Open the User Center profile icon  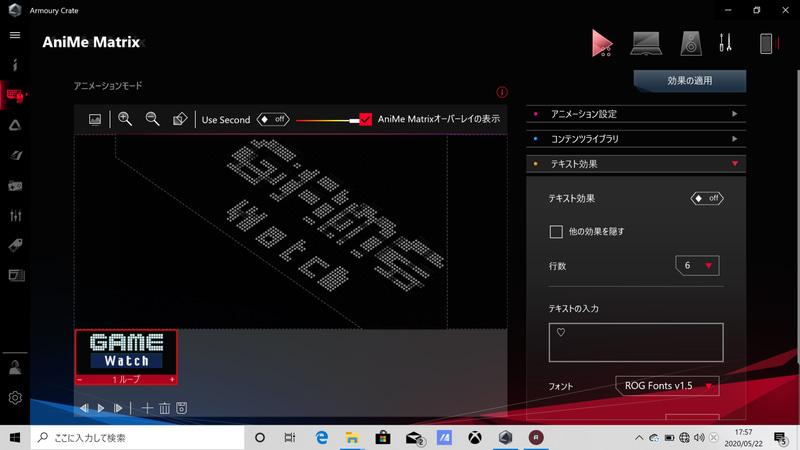(15, 367)
